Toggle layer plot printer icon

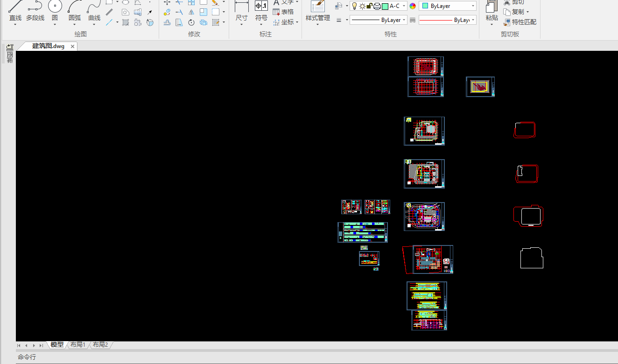[x=377, y=6]
